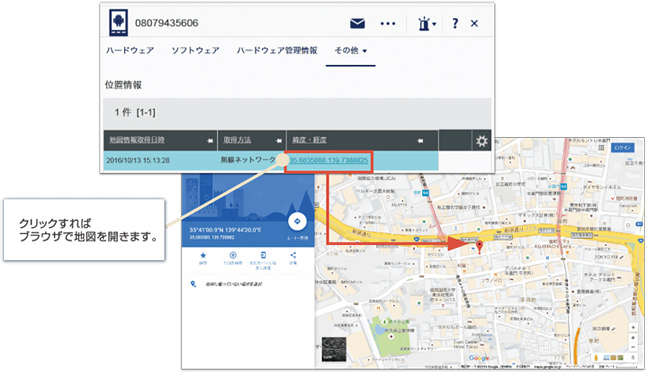Open the mail envelope icon
Viewport: 648px width, 372px height.
tap(357, 23)
